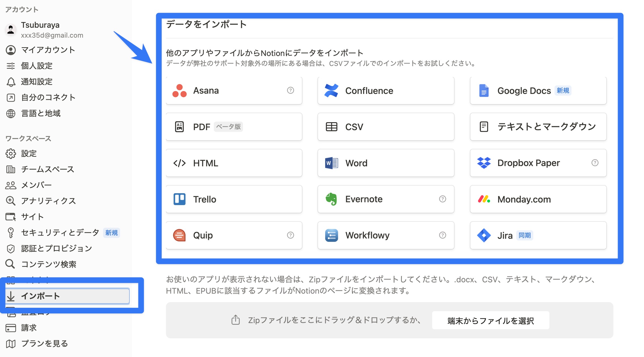Click the Zip file drag-and-drop area
This screenshot has width=644, height=357.
coord(389,320)
